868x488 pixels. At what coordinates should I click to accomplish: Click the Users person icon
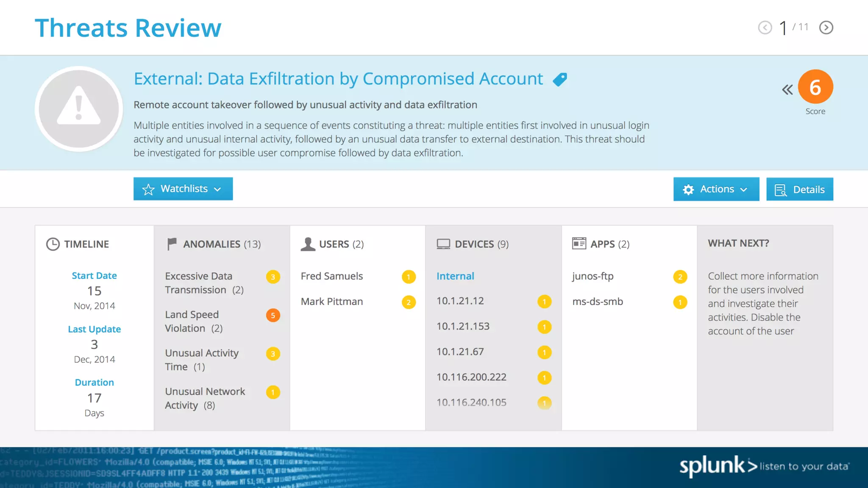point(308,244)
